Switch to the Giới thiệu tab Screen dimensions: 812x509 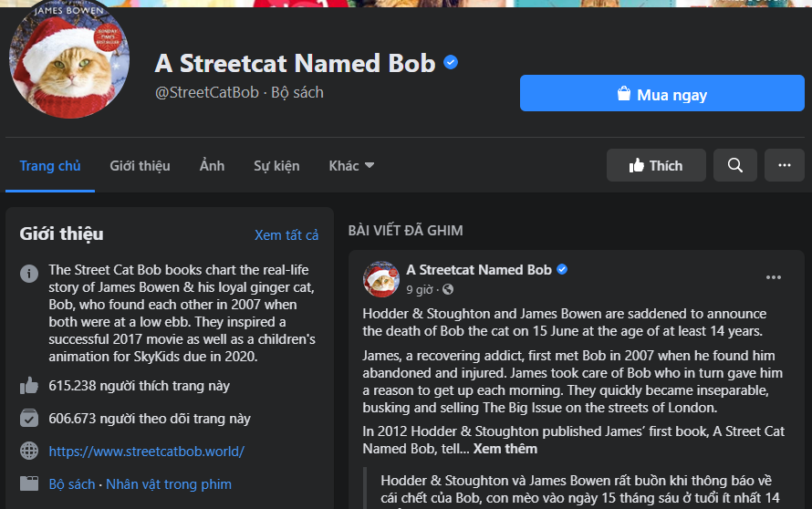(140, 166)
